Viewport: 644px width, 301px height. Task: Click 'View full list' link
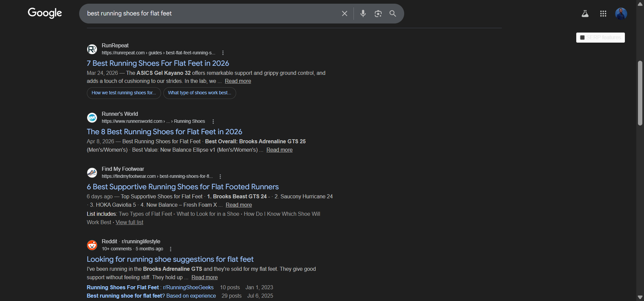(x=129, y=222)
